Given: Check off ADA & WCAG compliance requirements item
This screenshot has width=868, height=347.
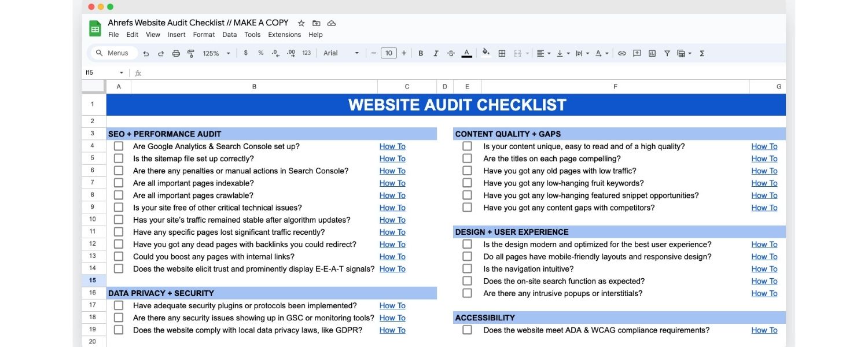Looking at the screenshot, I should point(467,330).
